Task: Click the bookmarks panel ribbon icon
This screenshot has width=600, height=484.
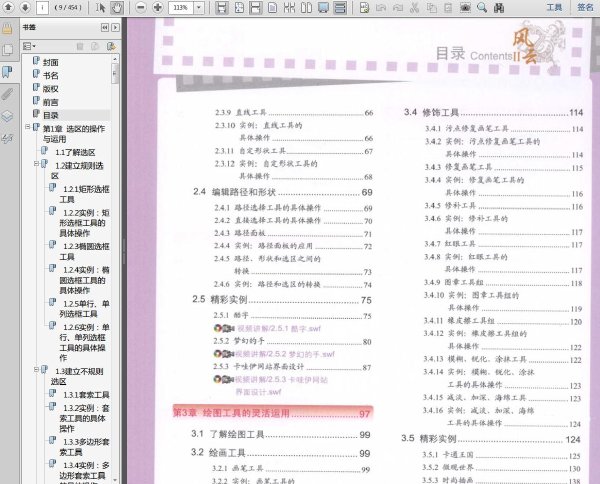Action: point(7,72)
